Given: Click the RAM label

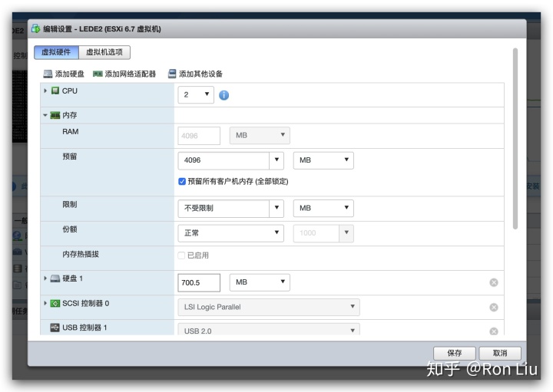Looking at the screenshot, I should click(70, 132).
